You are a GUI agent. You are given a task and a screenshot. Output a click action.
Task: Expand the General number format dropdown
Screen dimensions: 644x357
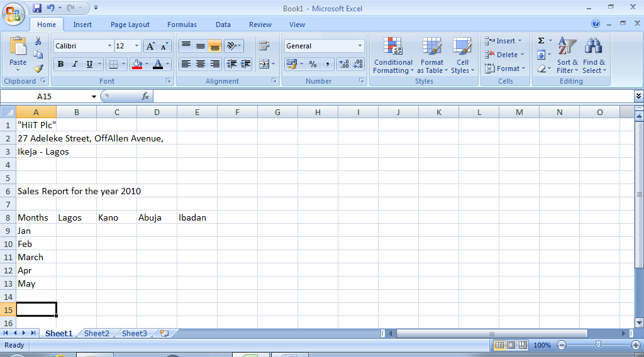[360, 46]
